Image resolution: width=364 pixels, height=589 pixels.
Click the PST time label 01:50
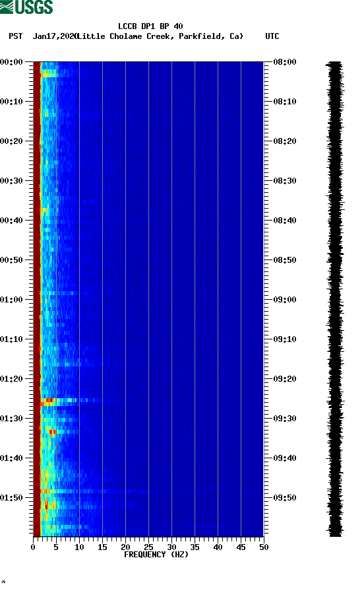(x=11, y=498)
